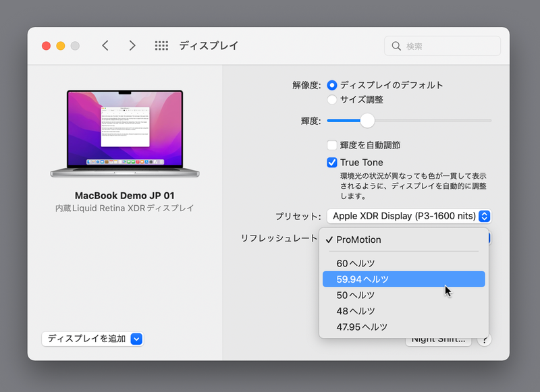Click the リフレッシュレート label
This screenshot has width=540, height=392.
coord(279,238)
